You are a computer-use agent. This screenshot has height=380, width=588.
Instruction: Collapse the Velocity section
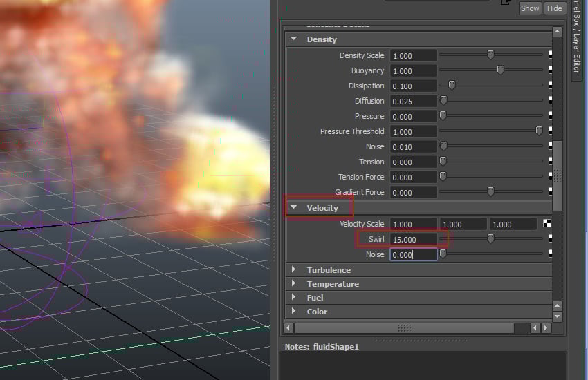coord(293,207)
